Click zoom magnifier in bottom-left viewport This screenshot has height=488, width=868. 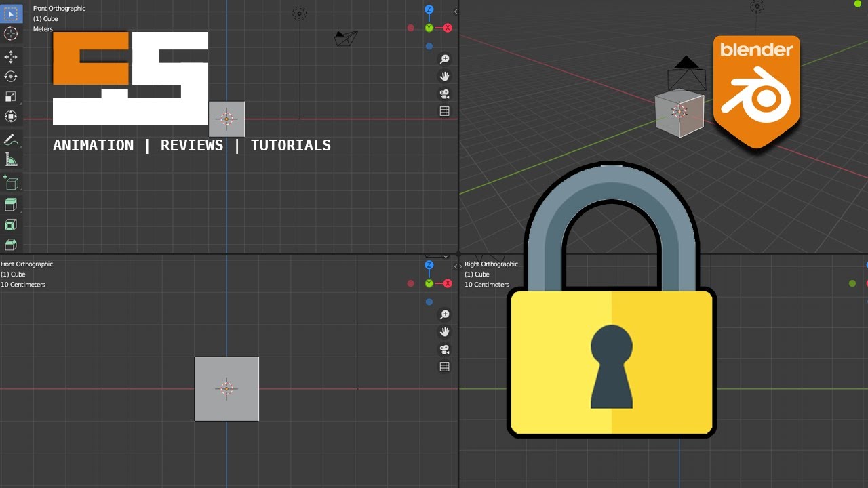click(445, 315)
